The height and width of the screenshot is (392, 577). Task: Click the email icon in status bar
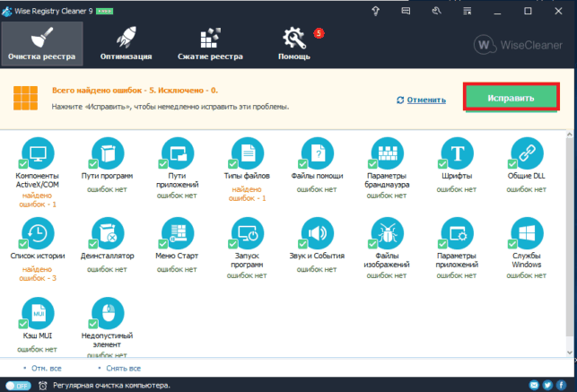(x=534, y=385)
